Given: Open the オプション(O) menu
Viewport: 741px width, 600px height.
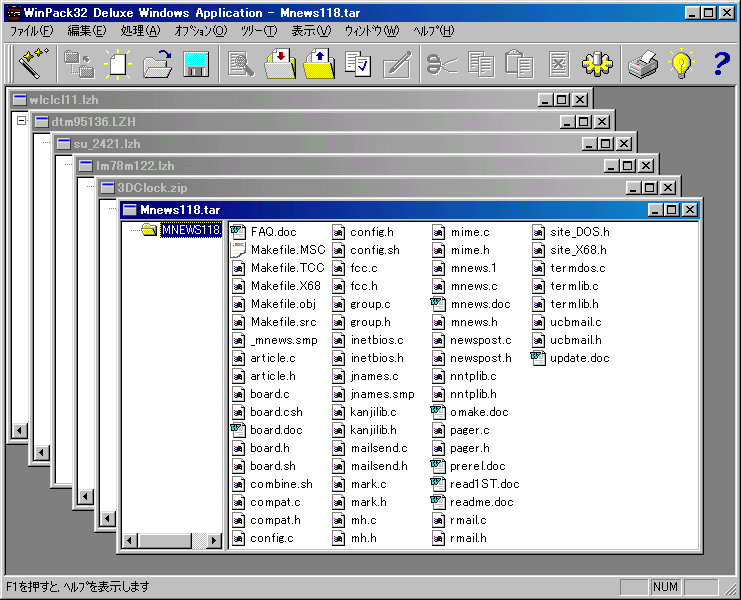Looking at the screenshot, I should [x=201, y=31].
